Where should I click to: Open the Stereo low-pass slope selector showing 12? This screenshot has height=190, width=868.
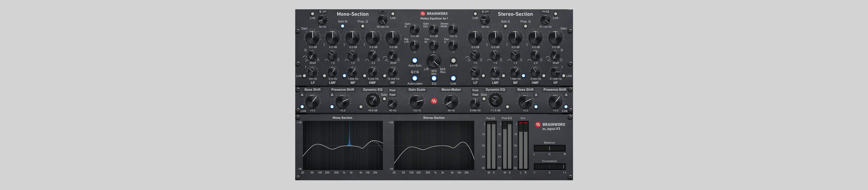(x=545, y=12)
